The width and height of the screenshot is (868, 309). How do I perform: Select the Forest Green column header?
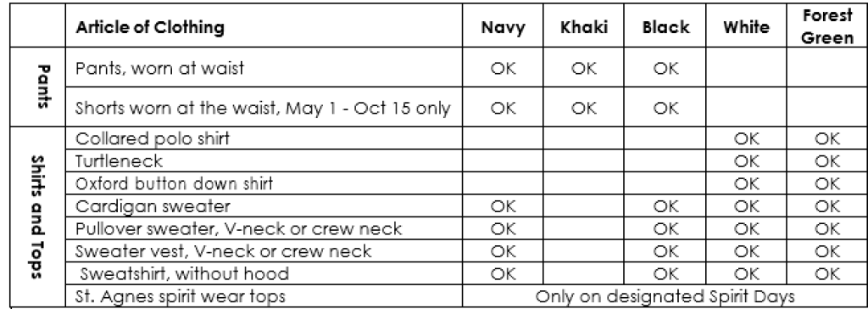827,26
